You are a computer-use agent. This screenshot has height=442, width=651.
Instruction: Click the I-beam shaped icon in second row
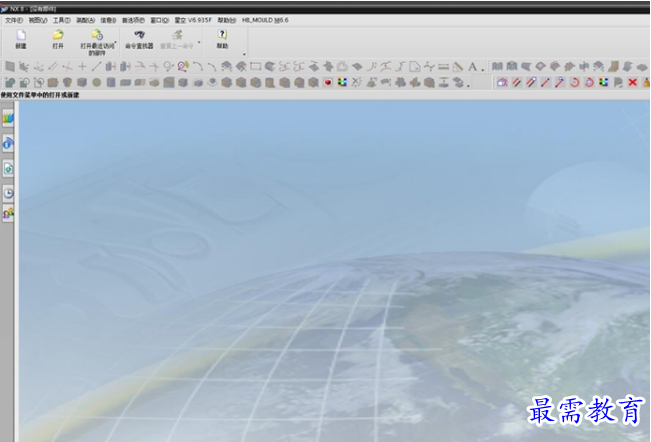point(443,83)
